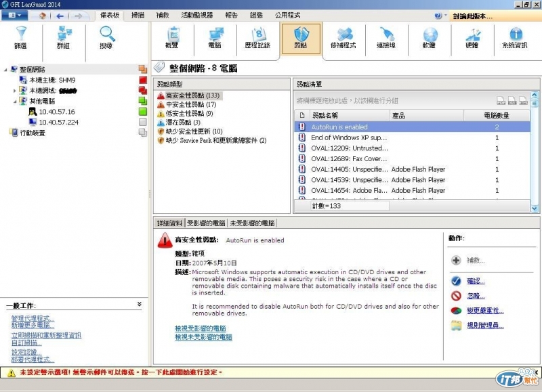The height and width of the screenshot is (392, 542).
Task: Collapse the 一般工作 section chevron
Action: click(x=140, y=304)
